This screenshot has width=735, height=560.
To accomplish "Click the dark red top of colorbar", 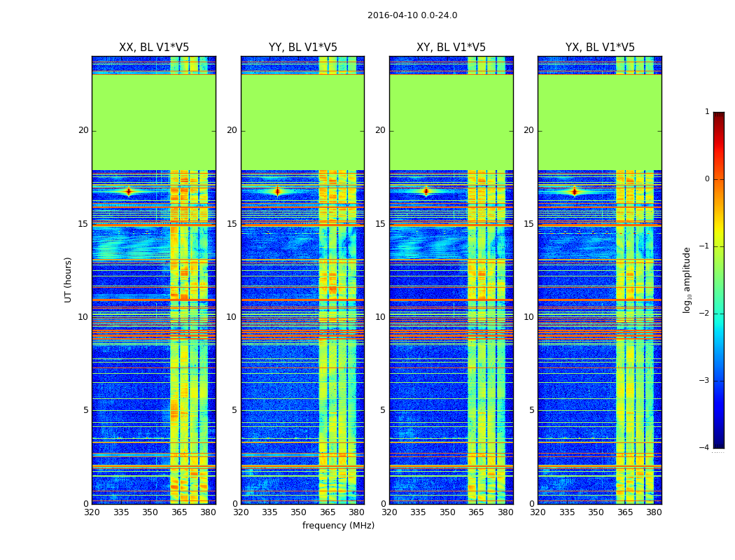I will (719, 115).
